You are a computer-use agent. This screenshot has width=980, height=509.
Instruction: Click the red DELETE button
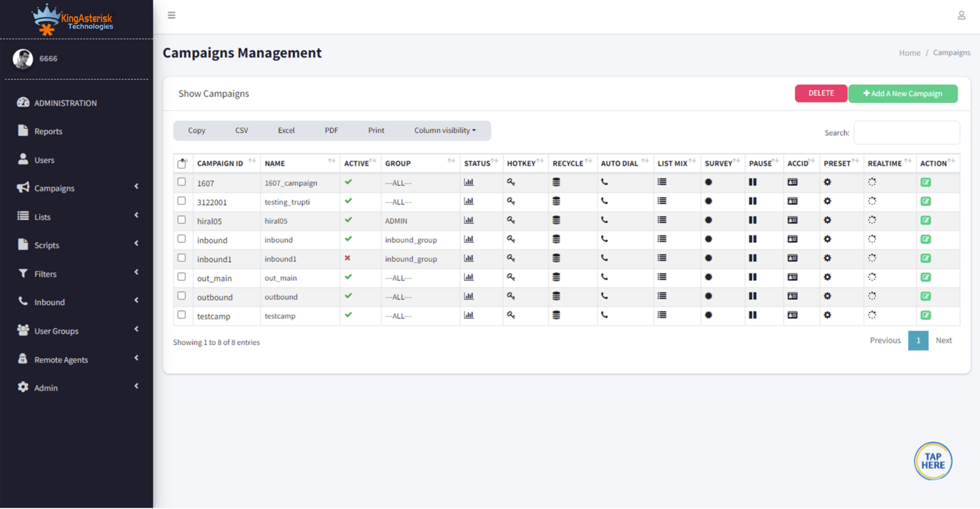[x=821, y=93]
